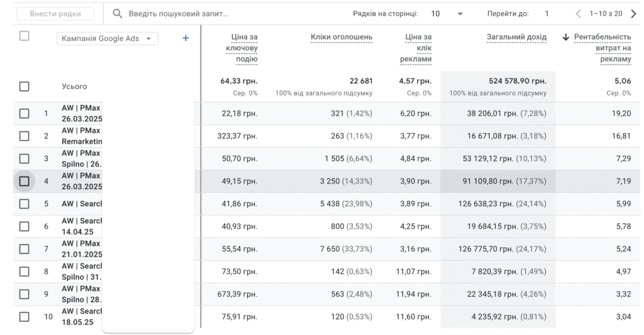
Task: Check the box for row 1
Action: point(24,113)
